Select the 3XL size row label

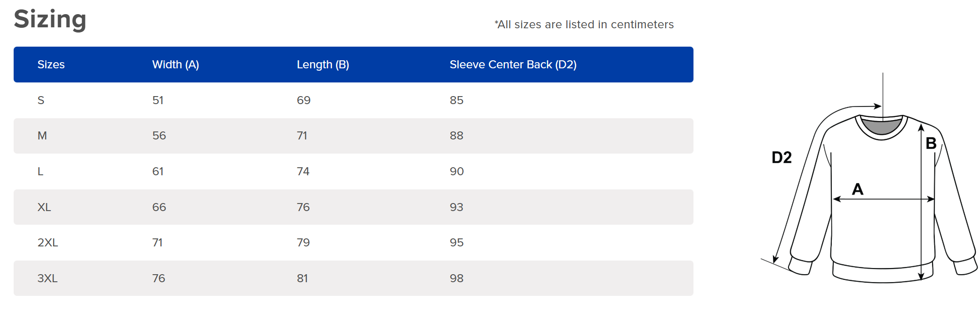click(48, 278)
